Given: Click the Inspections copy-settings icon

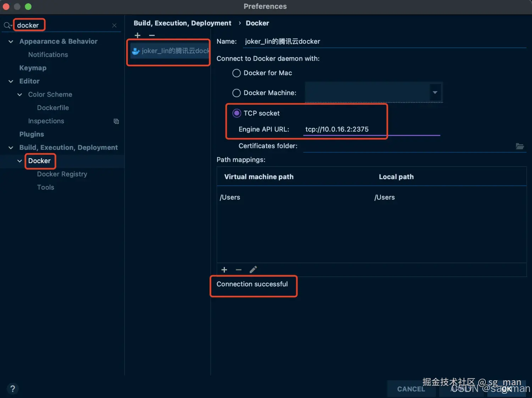Looking at the screenshot, I should (x=116, y=121).
